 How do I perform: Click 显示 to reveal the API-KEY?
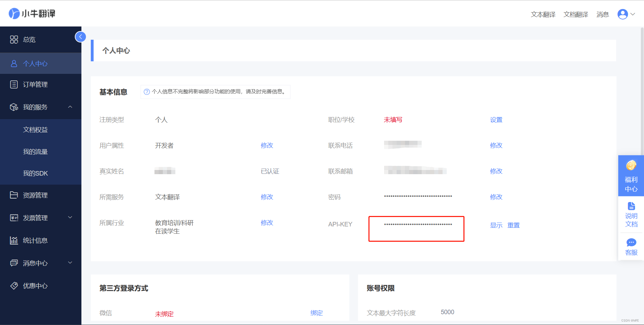click(x=496, y=225)
